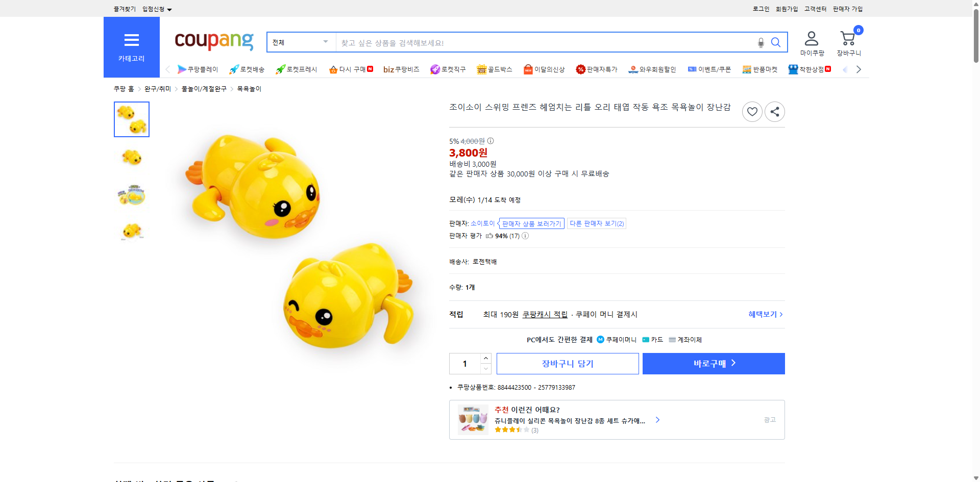
Task: Expand the 입점신청 dropdown in top bar
Action: [156, 9]
